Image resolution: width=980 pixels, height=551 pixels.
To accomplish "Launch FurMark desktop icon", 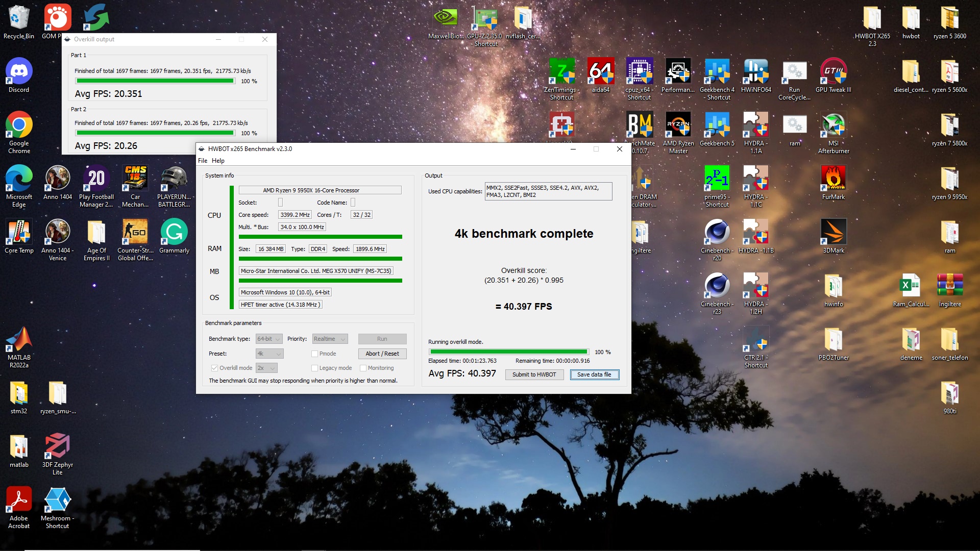I will click(x=834, y=183).
